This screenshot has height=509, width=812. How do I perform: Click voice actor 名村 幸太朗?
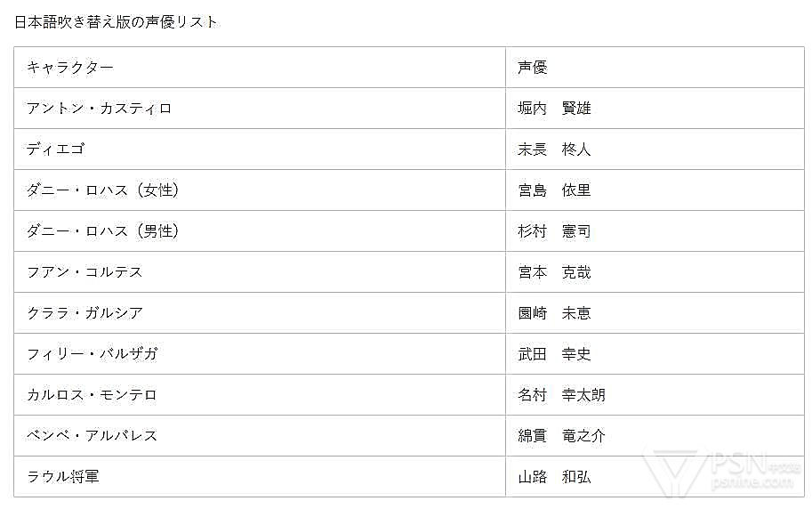(x=561, y=395)
